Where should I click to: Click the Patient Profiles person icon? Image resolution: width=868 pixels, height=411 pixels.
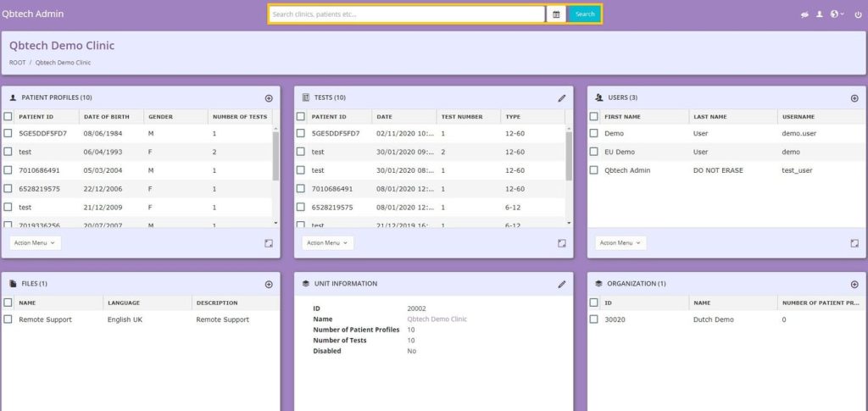(x=13, y=98)
